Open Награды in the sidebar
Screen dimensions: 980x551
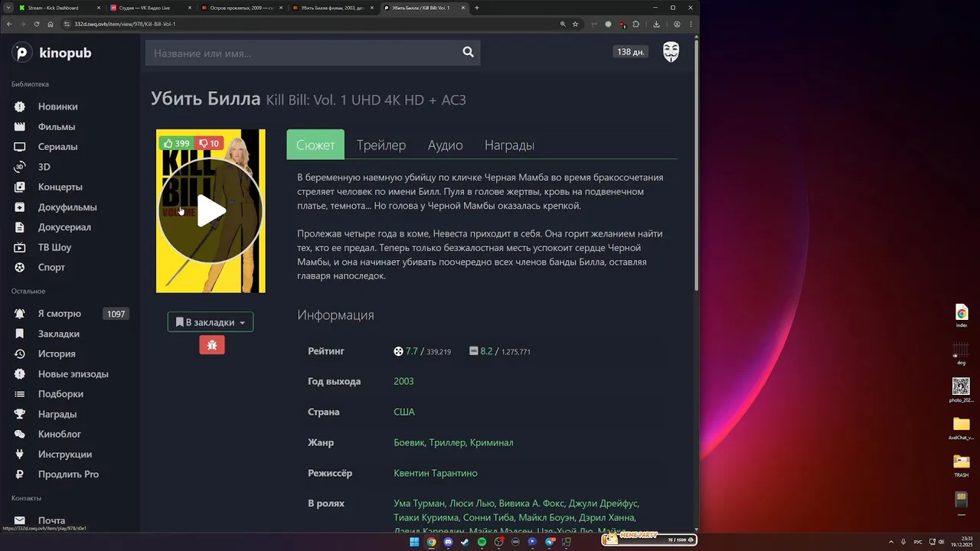click(x=57, y=414)
